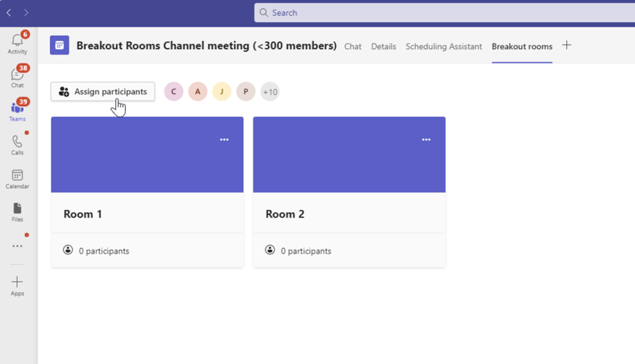
Task: Open the Chat section from the sidebar
Action: tap(17, 77)
